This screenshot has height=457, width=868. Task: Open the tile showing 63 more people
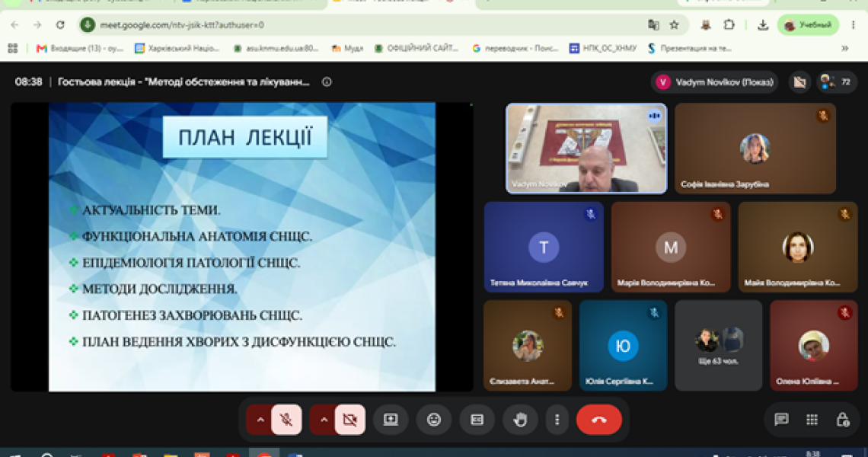coord(719,346)
